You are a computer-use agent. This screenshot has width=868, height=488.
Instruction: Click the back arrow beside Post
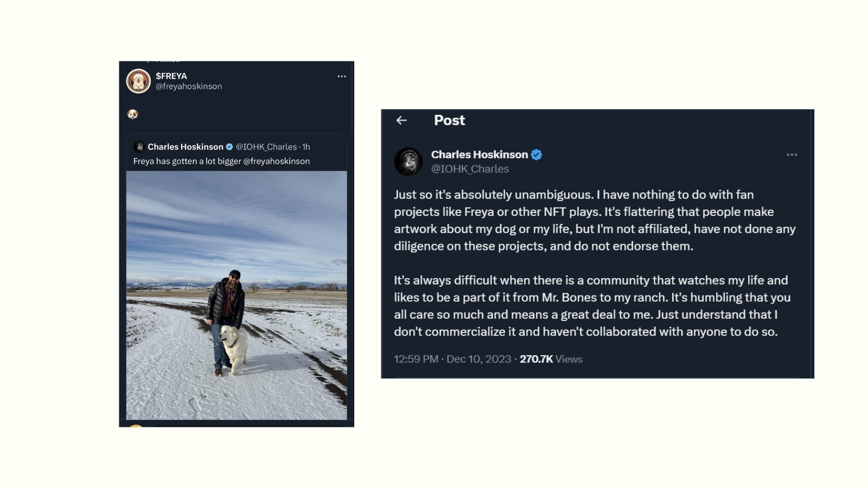401,120
